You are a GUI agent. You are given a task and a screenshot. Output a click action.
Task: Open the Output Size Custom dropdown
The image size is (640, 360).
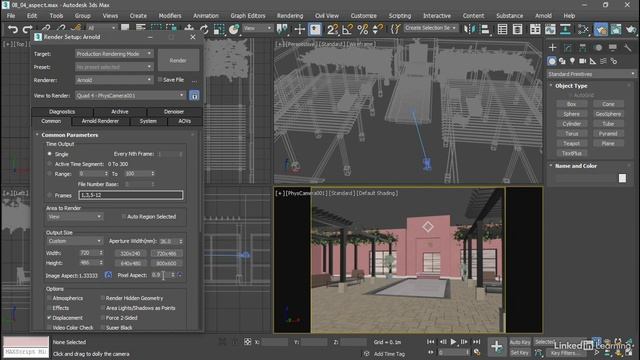pyautogui.click(x=75, y=241)
